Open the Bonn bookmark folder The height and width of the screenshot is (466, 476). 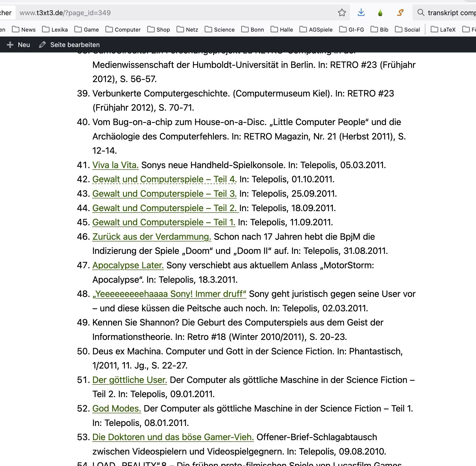(x=253, y=30)
